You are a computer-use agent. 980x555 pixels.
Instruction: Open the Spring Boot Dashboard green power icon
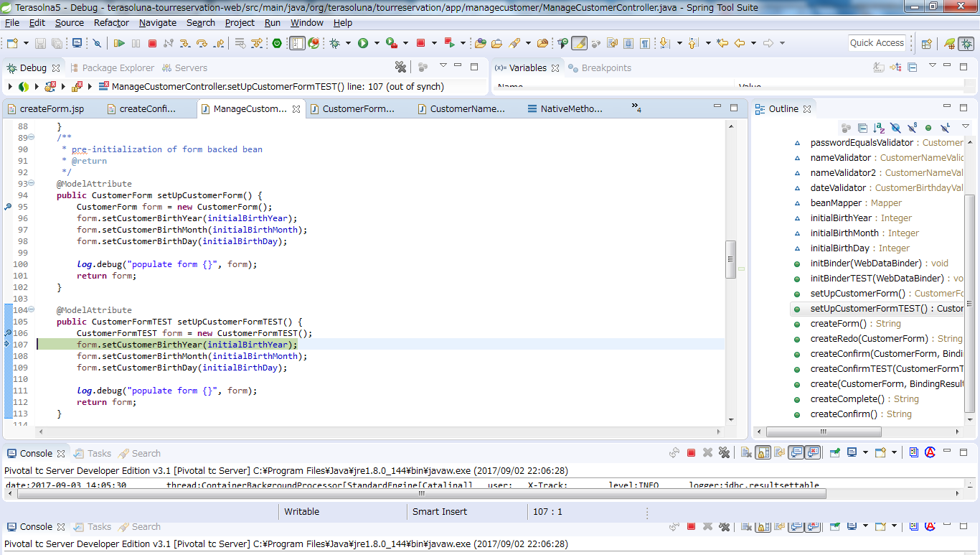pyautogui.click(x=277, y=43)
